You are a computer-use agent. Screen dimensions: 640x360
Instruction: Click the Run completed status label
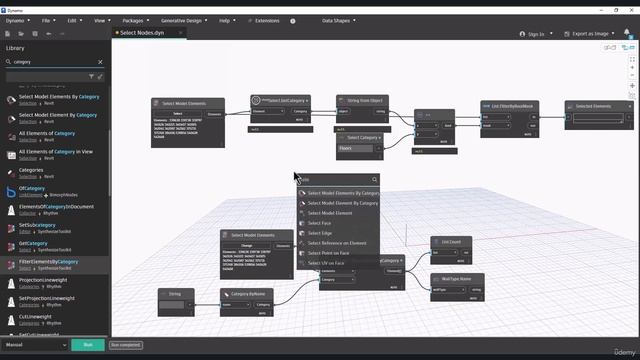pos(126,345)
